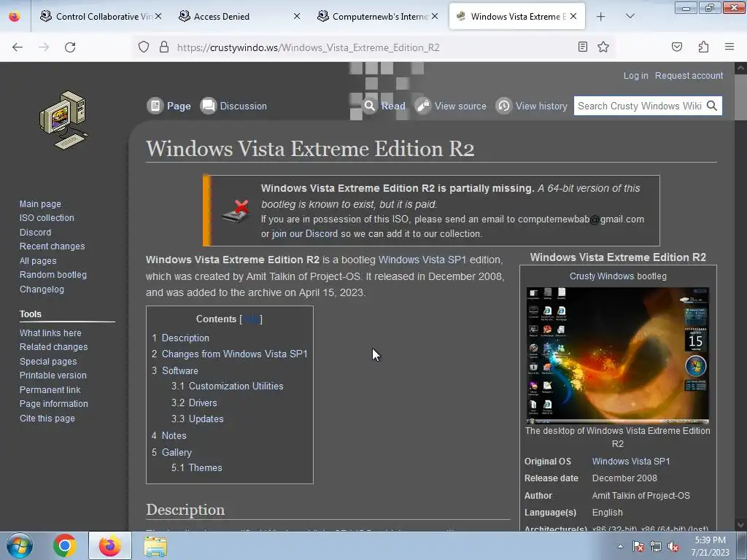Click Request account link

(689, 75)
